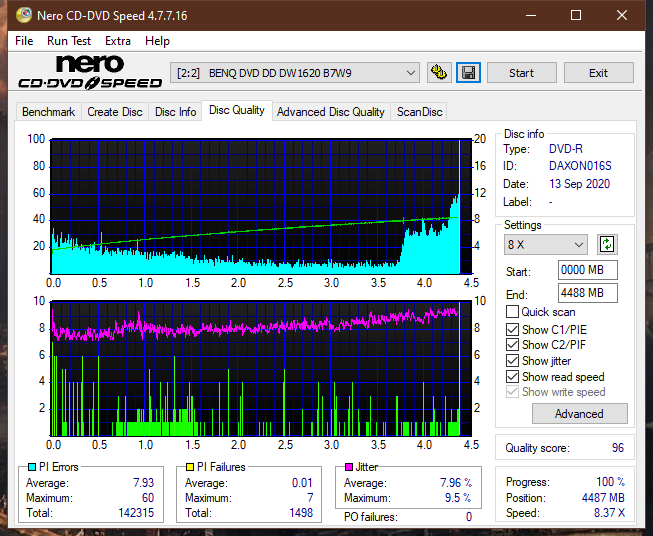Click the Start button
The width and height of the screenshot is (653, 536).
[521, 73]
